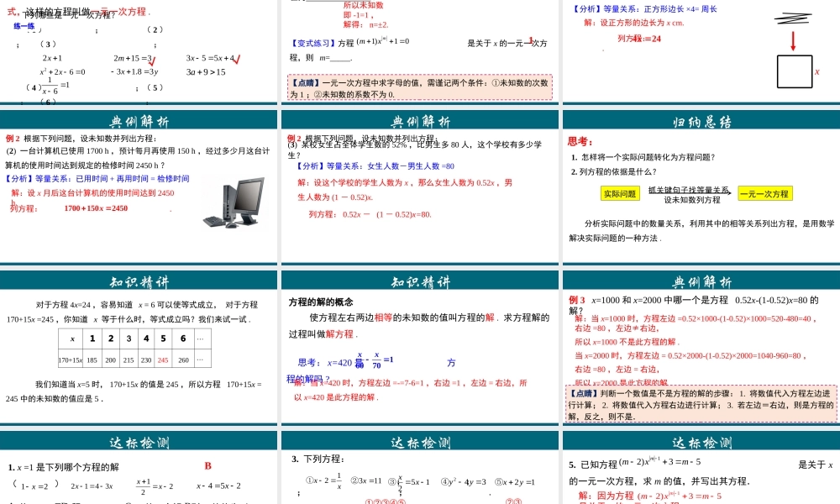Click the 【点睛】 note about 一元一次方程中求字母的值

(421, 88)
